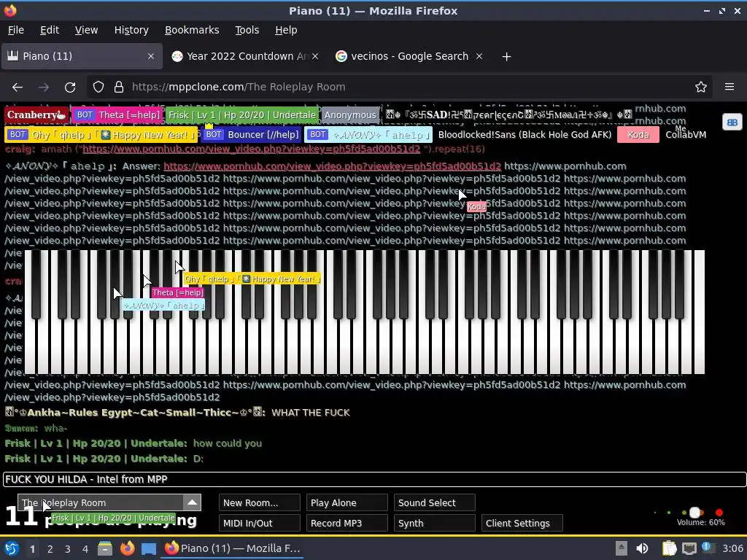Select CollabVM user name tag
This screenshot has width=747, height=560.
pos(686,135)
